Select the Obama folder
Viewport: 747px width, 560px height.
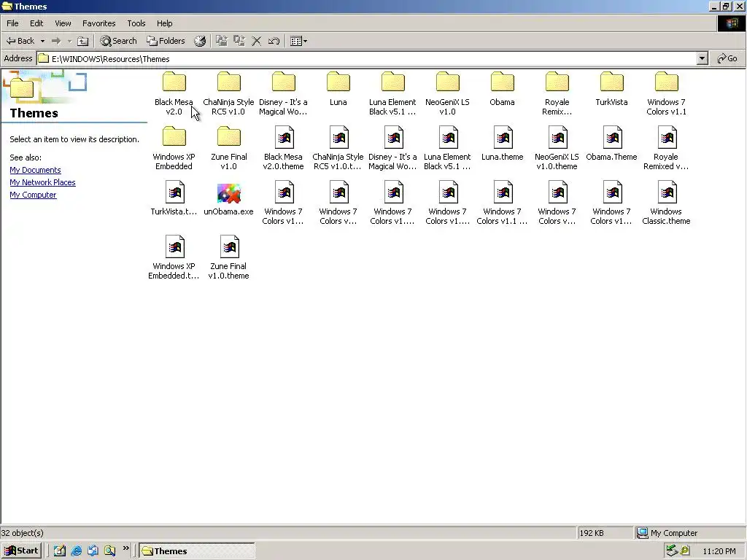(x=502, y=89)
